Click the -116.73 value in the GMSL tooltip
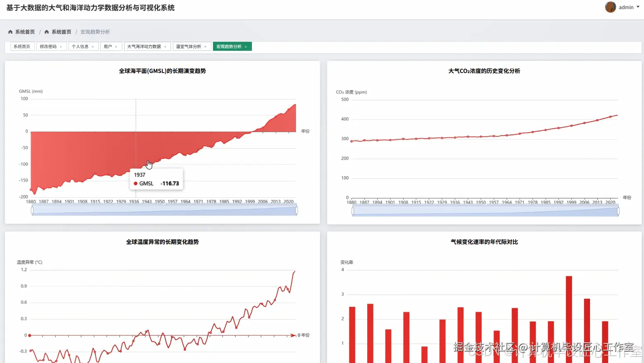644x363 pixels. tap(170, 184)
